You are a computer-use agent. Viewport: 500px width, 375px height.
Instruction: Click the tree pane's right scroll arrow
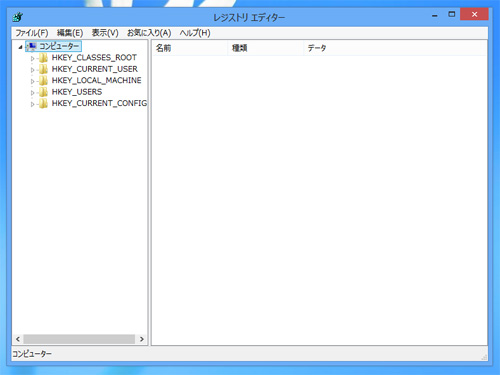pos(142,339)
